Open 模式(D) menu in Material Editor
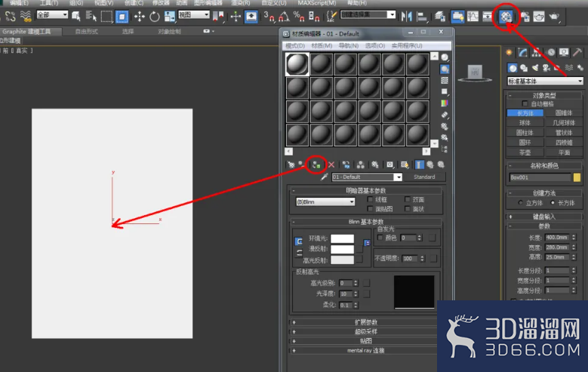 point(295,46)
